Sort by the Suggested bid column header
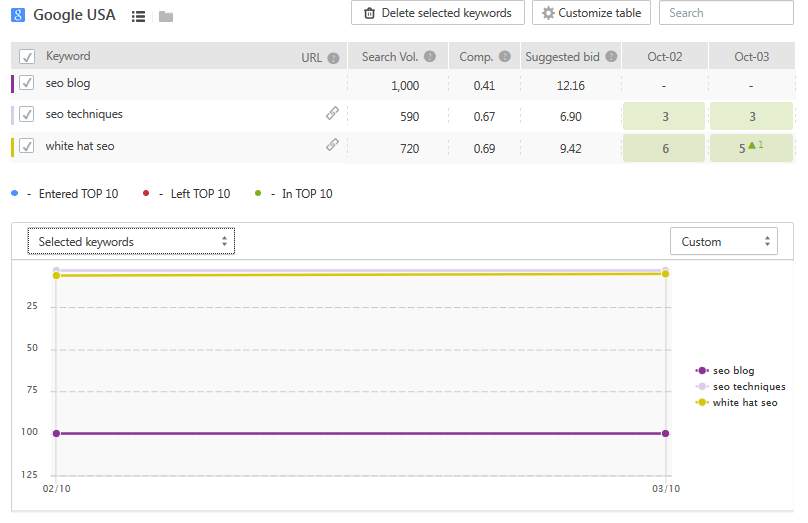The width and height of the screenshot is (808, 523). pos(562,57)
